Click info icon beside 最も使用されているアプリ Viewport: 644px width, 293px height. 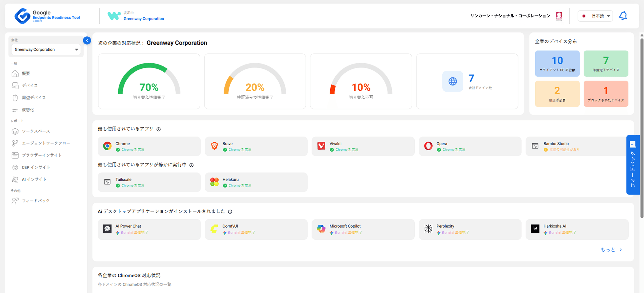point(158,129)
